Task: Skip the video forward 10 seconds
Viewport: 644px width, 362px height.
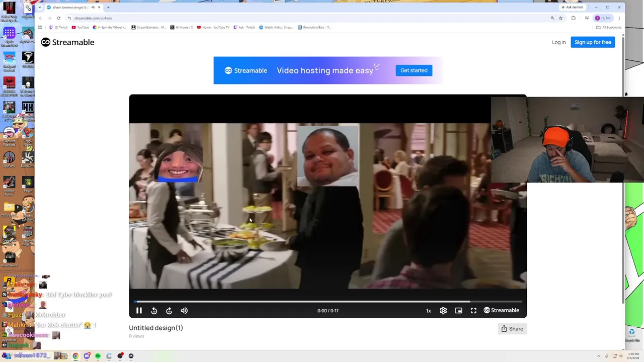Action: (169, 311)
